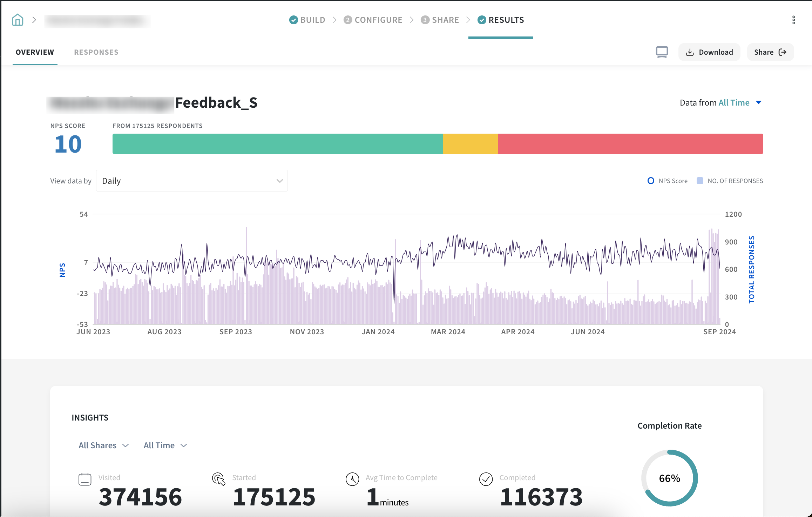Click the Visited calendar icon
The width and height of the screenshot is (812, 517).
(85, 479)
